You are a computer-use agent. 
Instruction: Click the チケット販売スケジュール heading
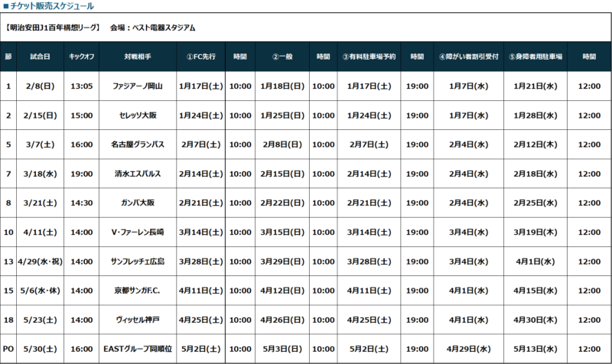point(52,6)
